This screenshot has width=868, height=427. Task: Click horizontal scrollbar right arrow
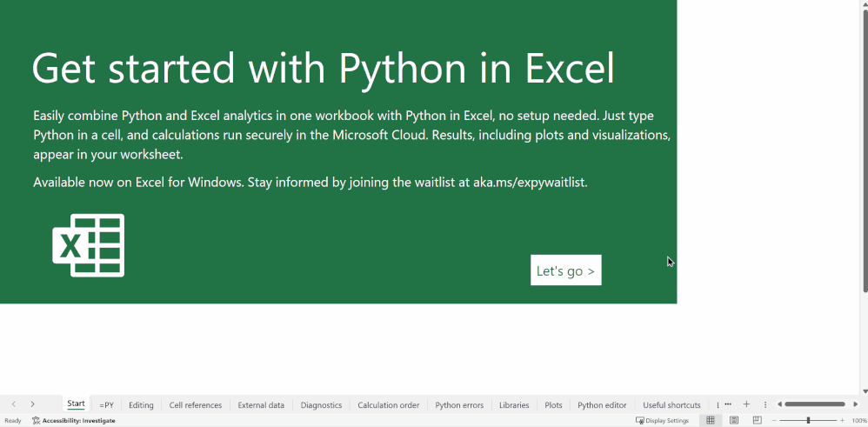click(x=855, y=404)
